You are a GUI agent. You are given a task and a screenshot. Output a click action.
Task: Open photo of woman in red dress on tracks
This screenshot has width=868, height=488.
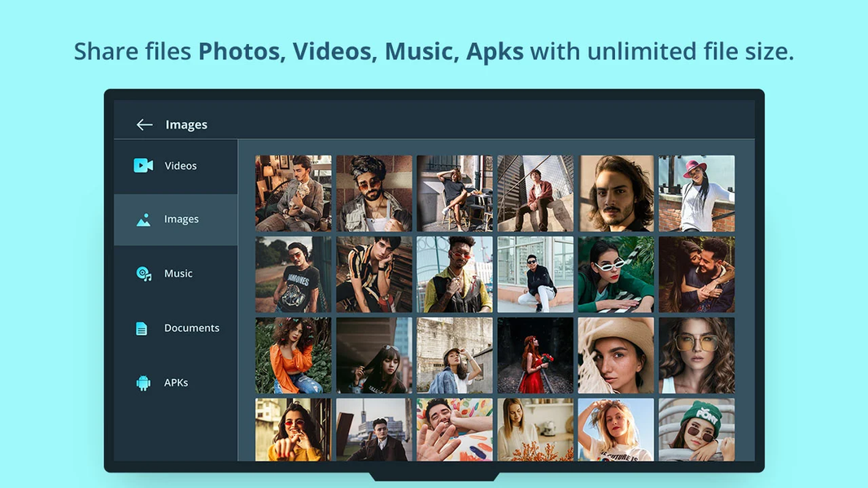click(534, 355)
